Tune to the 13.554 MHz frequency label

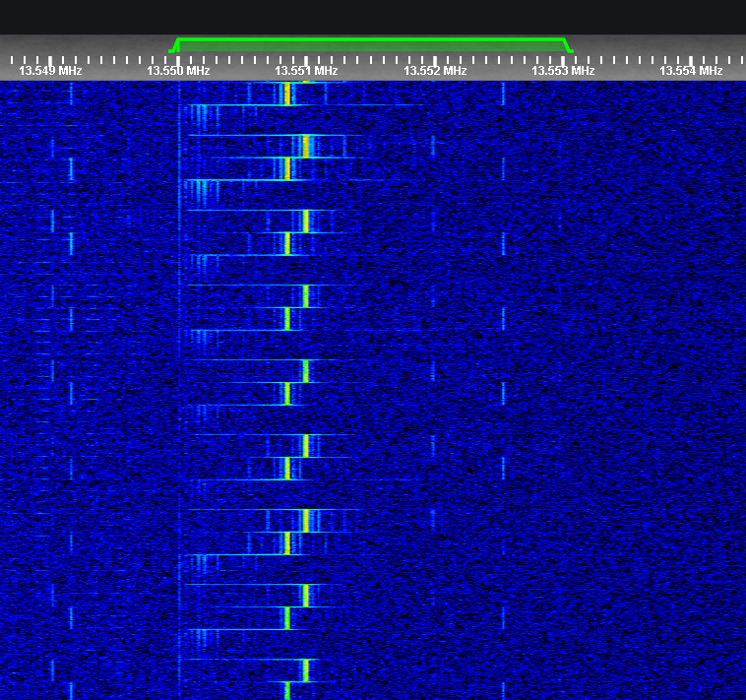(x=691, y=71)
